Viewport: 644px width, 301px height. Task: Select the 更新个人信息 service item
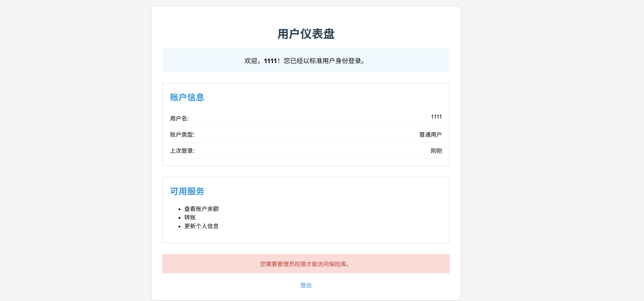point(201,226)
